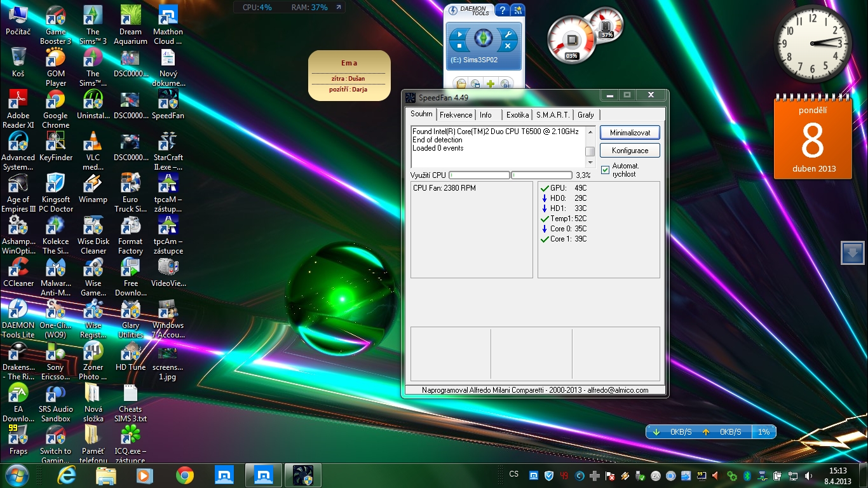The image size is (868, 488).
Task: Open the Exotika tab
Action: (517, 115)
